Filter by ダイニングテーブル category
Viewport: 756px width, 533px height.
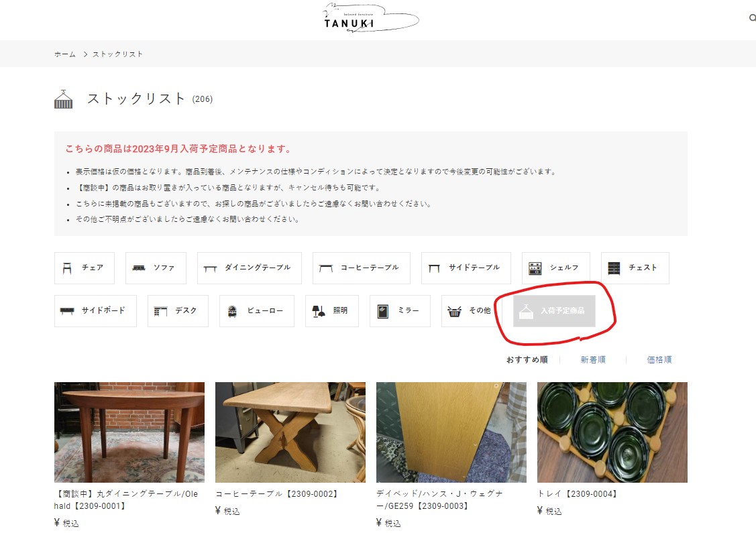[249, 268]
